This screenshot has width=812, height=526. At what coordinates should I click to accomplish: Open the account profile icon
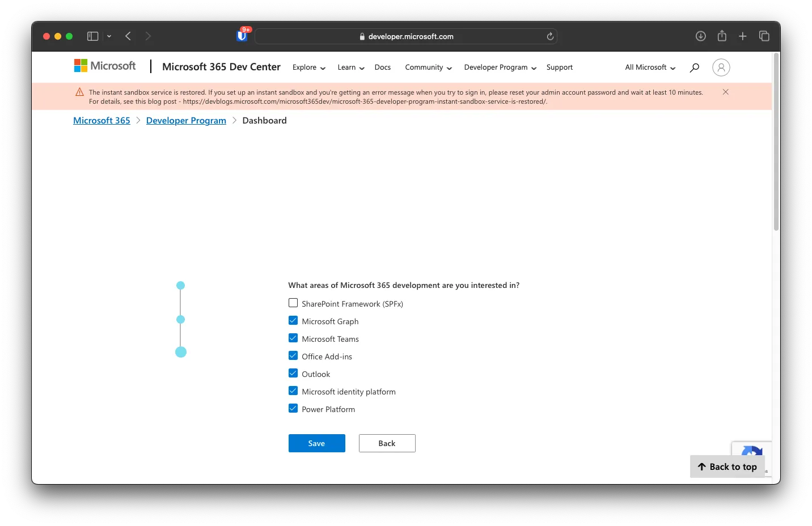721,67
